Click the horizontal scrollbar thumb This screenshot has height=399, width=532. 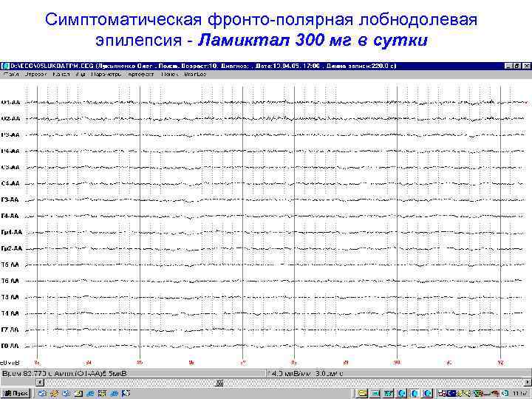(x=219, y=383)
